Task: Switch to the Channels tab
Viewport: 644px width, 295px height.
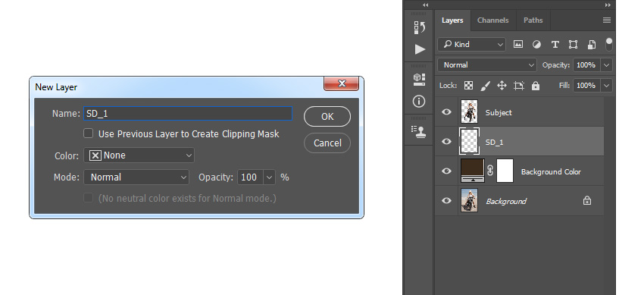Action: click(493, 20)
